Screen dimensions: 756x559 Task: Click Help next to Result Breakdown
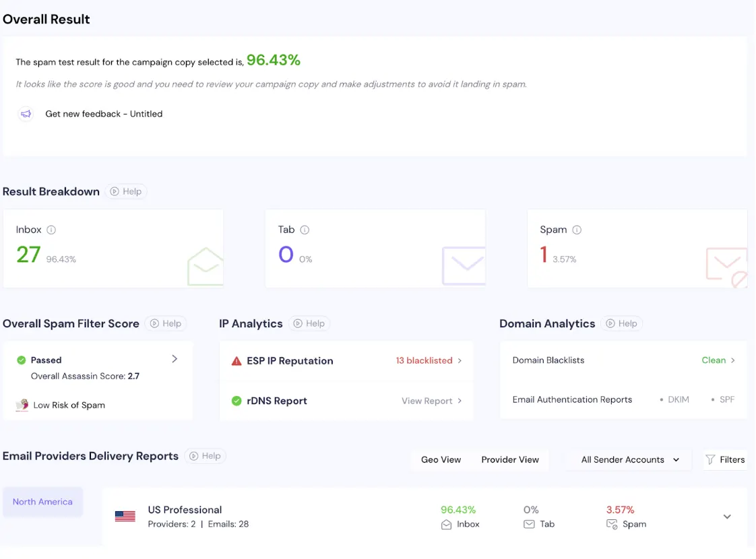point(126,191)
